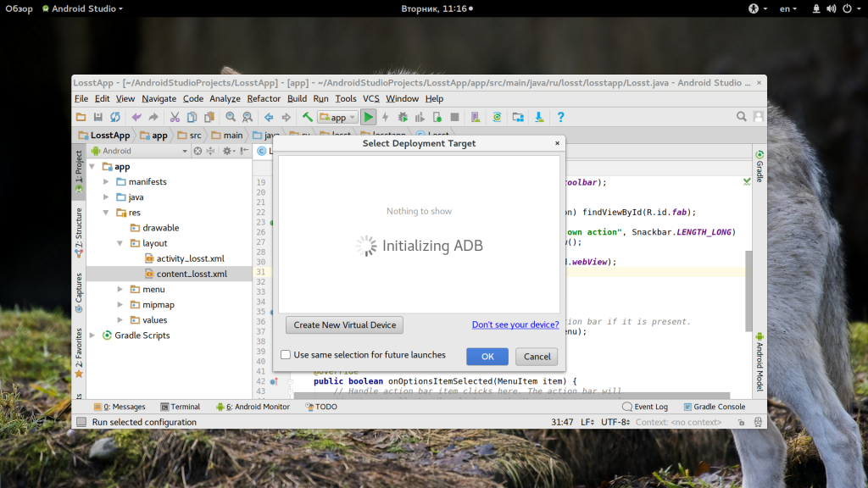The image size is (868, 488).
Task: Enable Use same selection for future launches
Action: coord(287,355)
